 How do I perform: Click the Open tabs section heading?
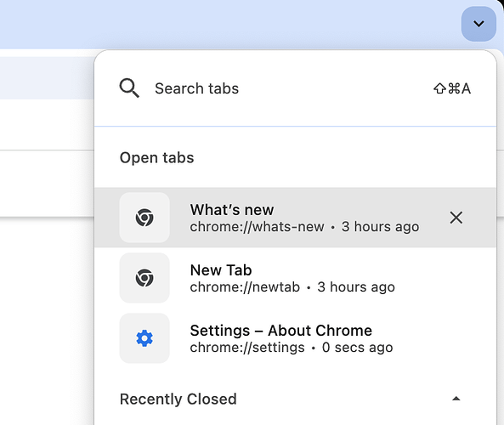(x=157, y=158)
